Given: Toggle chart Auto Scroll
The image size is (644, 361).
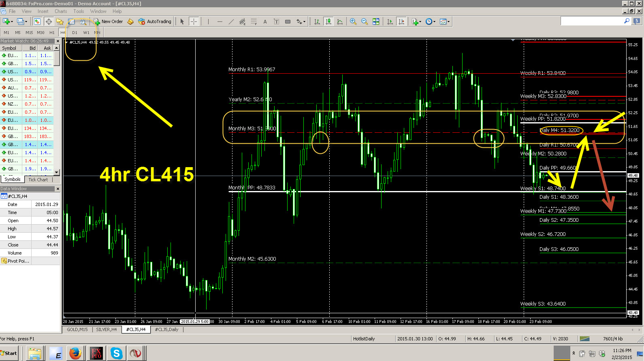Looking at the screenshot, I should tap(390, 21).
